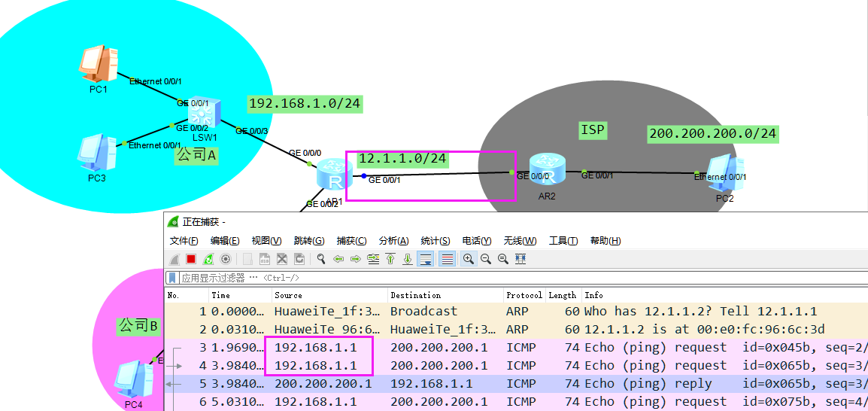This screenshot has width=868, height=411.
Task: Open capture options gear icon
Action: (225, 259)
